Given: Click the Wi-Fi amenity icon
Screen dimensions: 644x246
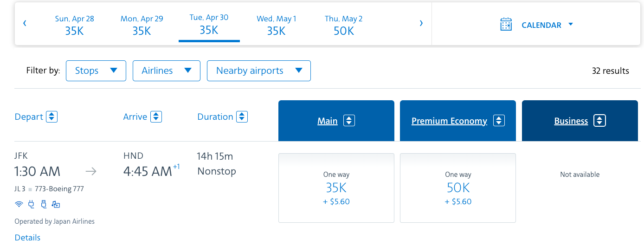Looking at the screenshot, I should point(19,204).
